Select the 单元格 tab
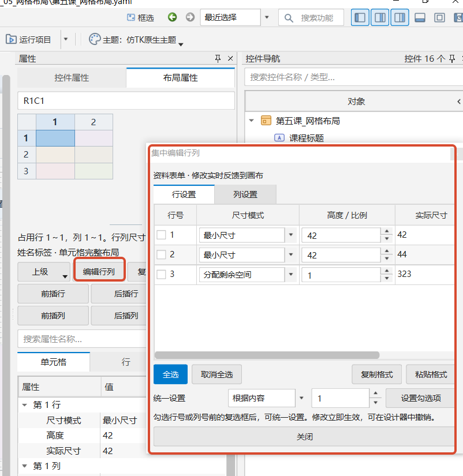 point(54,362)
